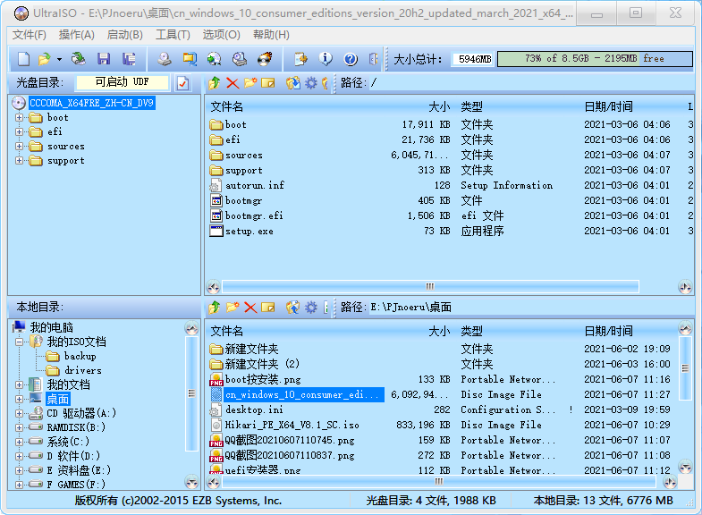Click the Rename icon in local panel

point(268,307)
